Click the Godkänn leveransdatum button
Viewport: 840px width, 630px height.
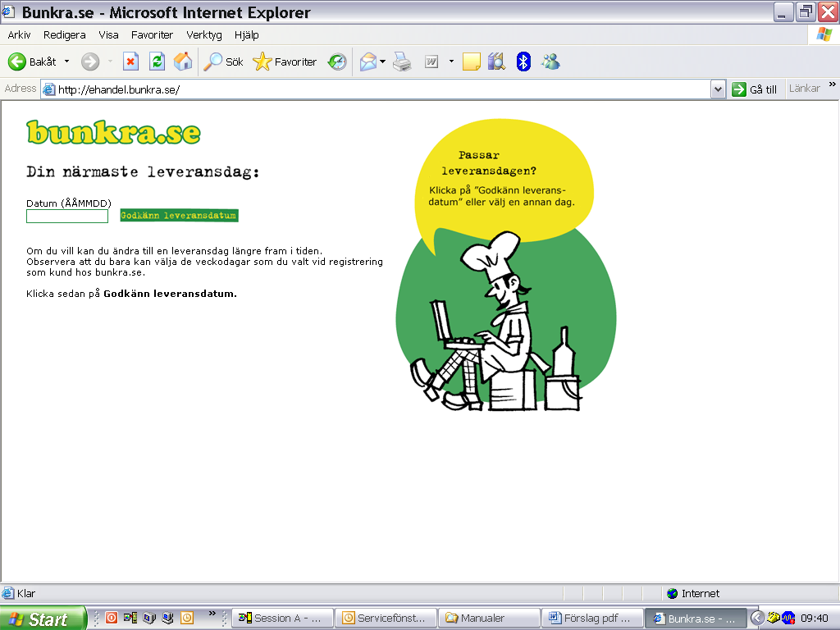click(x=179, y=216)
